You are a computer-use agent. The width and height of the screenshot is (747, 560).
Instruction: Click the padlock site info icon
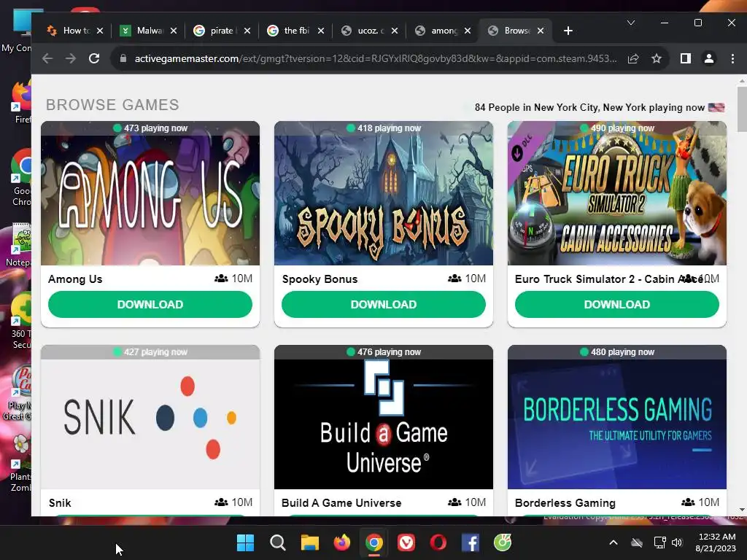(x=123, y=58)
